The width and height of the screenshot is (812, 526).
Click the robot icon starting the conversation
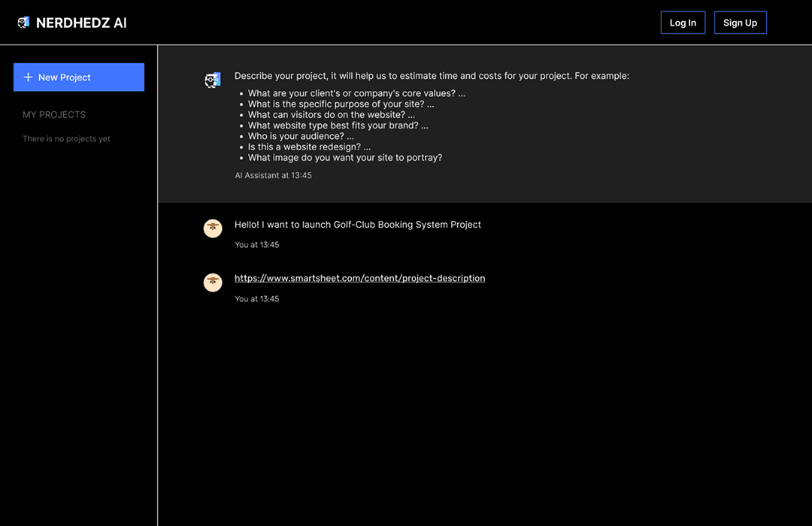[x=213, y=79]
